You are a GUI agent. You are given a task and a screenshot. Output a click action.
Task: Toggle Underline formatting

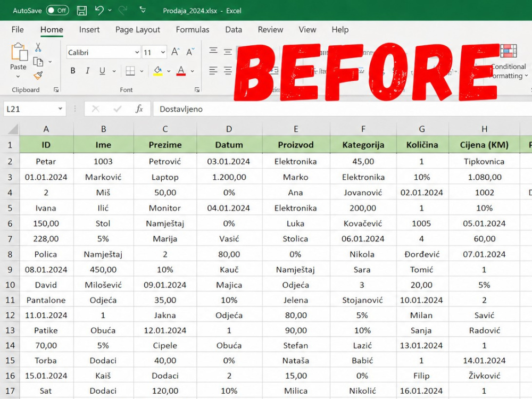[102, 71]
